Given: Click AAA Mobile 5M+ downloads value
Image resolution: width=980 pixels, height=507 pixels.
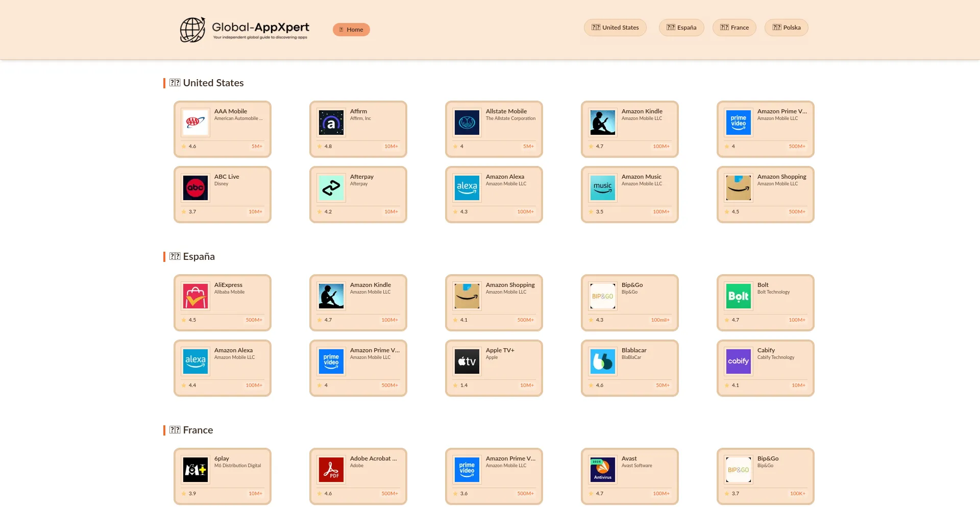Looking at the screenshot, I should point(257,147).
